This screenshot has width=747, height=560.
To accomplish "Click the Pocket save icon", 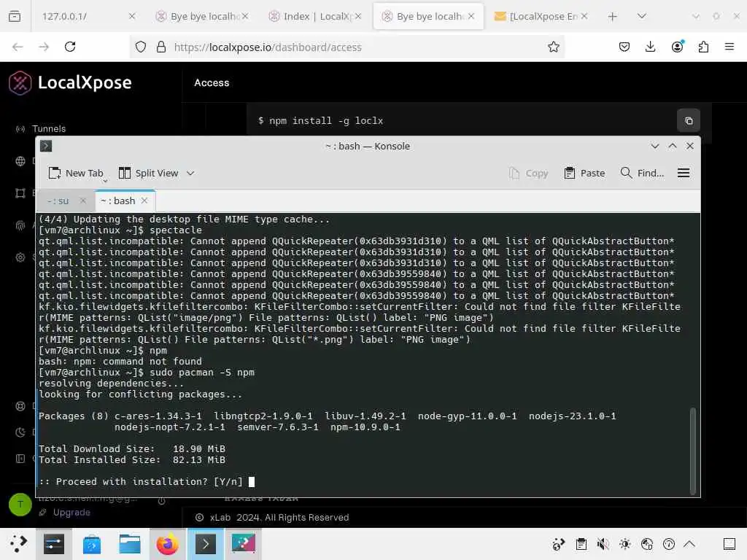I will [624, 47].
